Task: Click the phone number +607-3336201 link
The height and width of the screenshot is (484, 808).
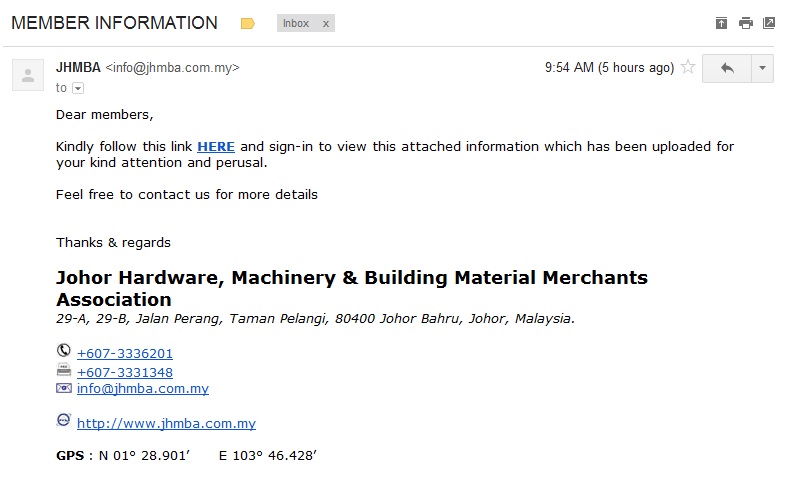Action: tap(125, 354)
